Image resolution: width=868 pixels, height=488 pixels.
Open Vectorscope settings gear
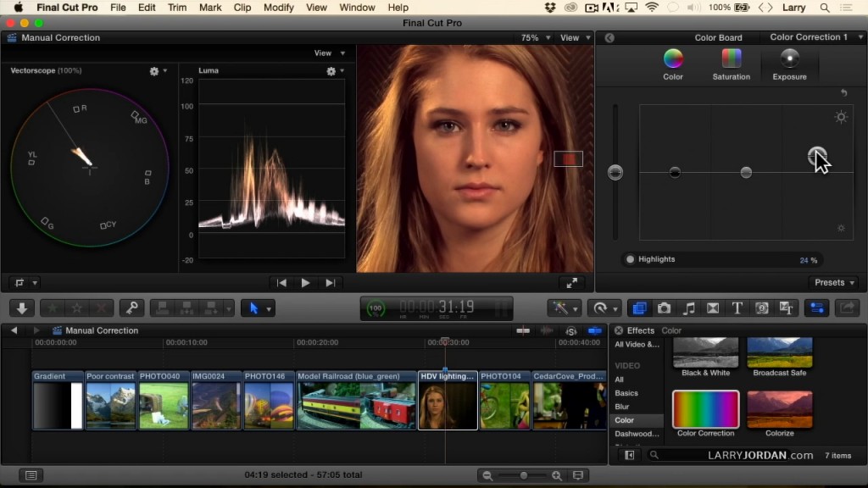click(x=154, y=71)
